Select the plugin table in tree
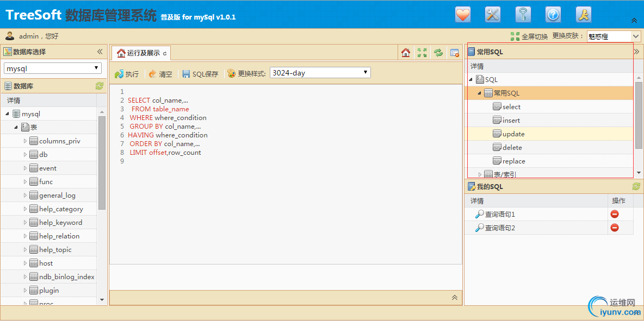The height and width of the screenshot is (321, 644). click(49, 290)
